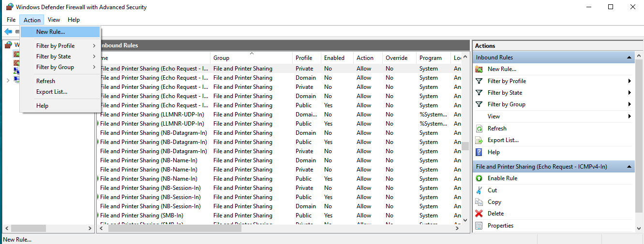Image resolution: width=644 pixels, height=244 pixels.
Task: Select Export List... in the Action dropdown menu
Action: [x=60, y=92]
